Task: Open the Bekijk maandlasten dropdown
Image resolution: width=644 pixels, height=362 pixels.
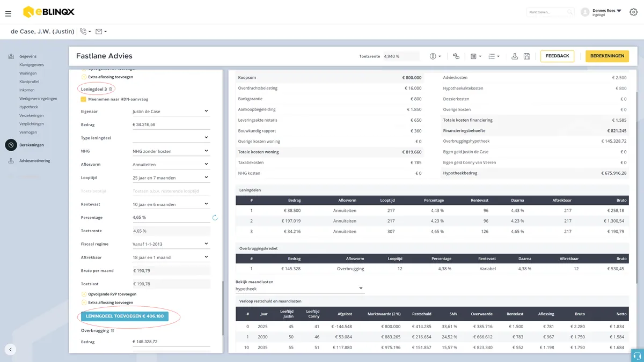Action: coord(300,289)
